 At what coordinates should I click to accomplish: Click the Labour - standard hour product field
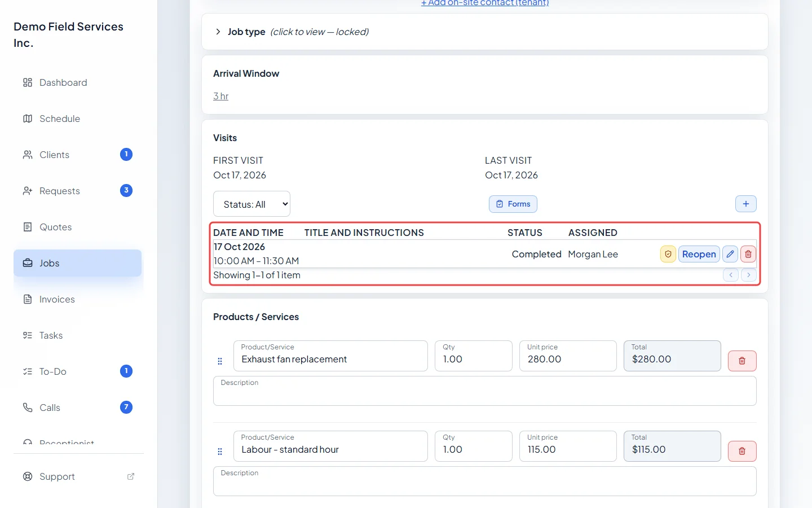[x=330, y=446]
